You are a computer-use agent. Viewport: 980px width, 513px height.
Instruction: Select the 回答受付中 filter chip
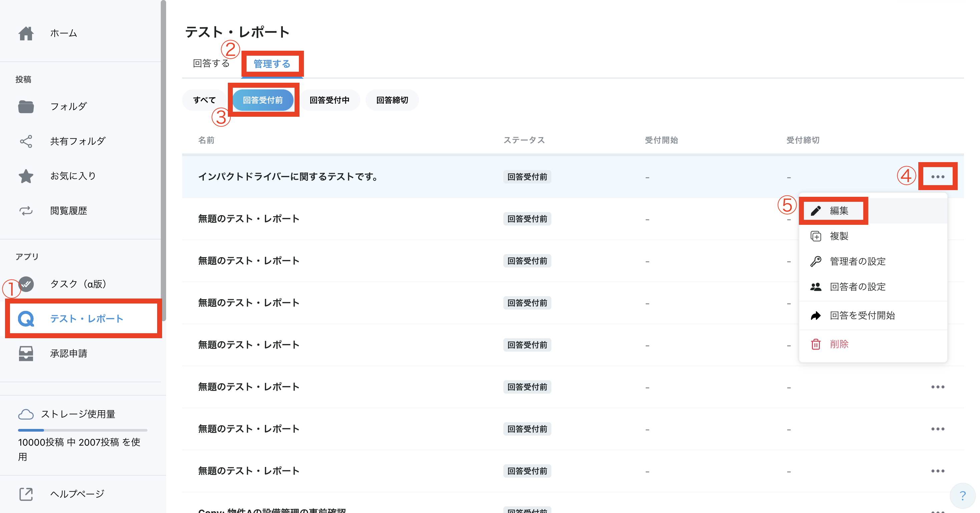coord(329,100)
